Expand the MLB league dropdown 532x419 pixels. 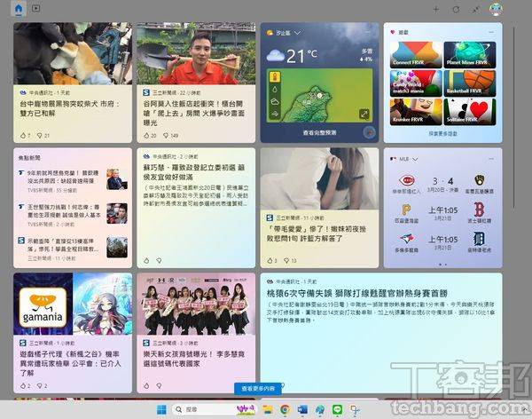[415, 159]
